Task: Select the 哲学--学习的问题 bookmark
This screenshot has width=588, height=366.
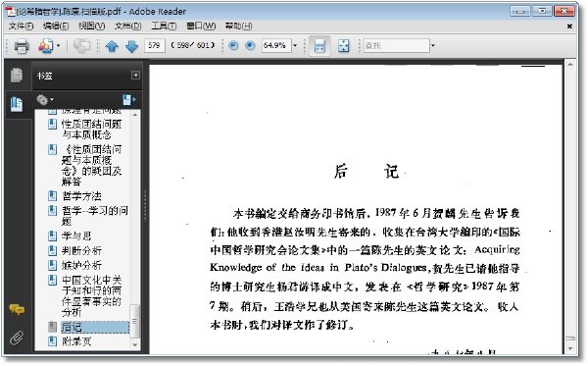Action: (x=94, y=216)
